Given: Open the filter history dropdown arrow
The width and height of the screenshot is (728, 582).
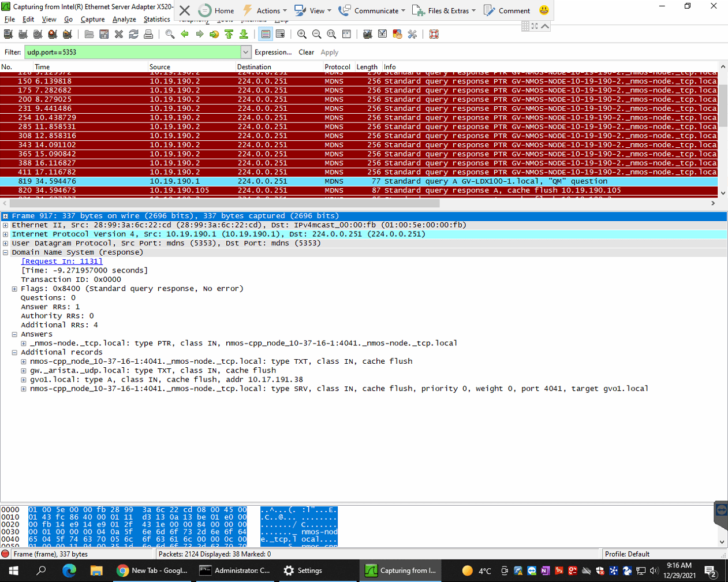Looking at the screenshot, I should 246,52.
